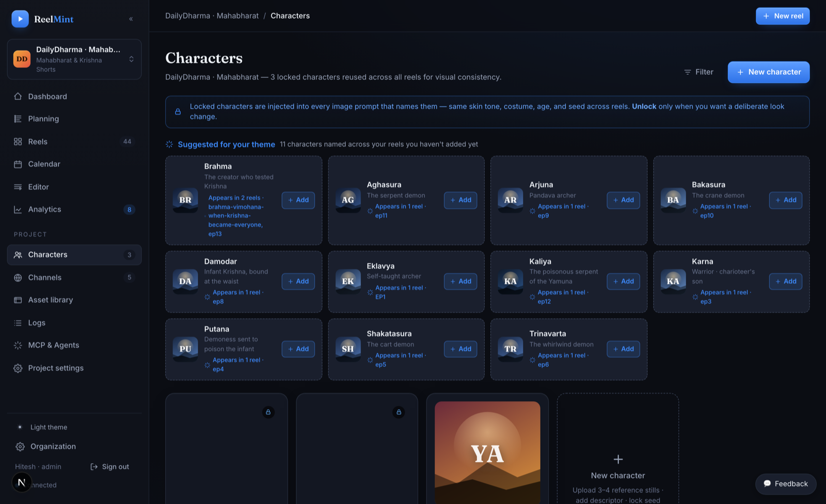Click the Suggested for your theme heading
This screenshot has width=826, height=504.
(x=226, y=144)
